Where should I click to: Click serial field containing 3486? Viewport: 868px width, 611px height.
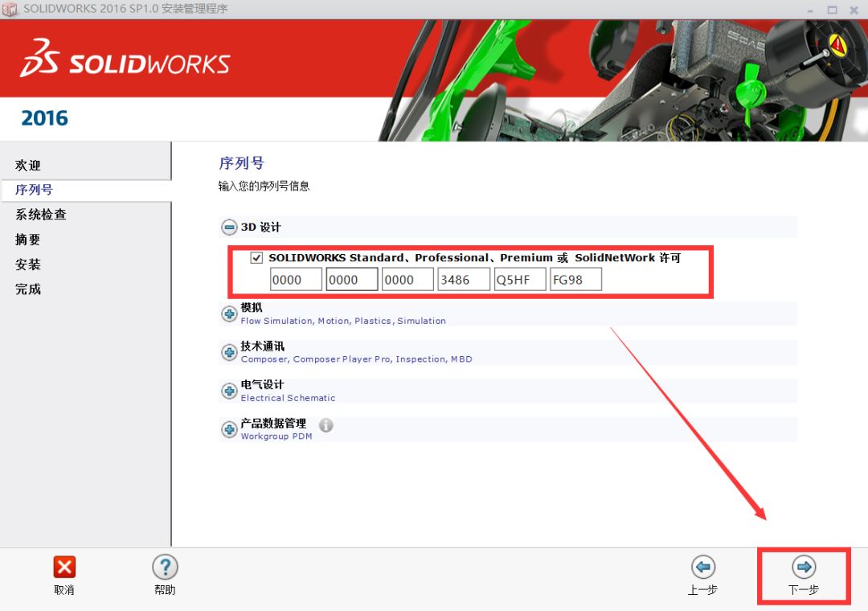pyautogui.click(x=464, y=279)
